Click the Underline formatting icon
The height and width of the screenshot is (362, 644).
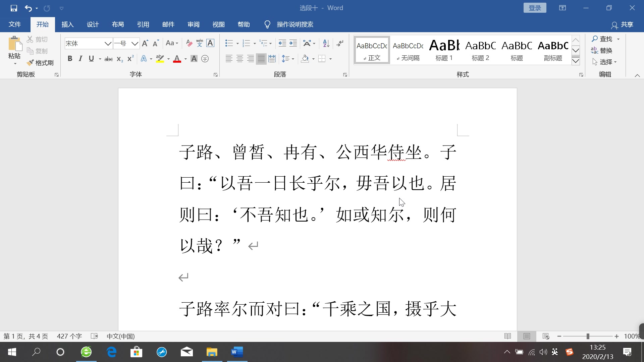[x=91, y=59]
